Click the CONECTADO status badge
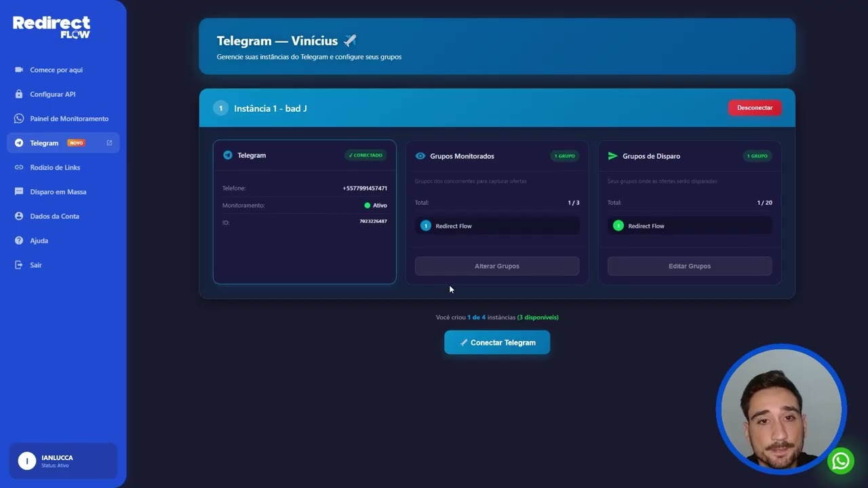The height and width of the screenshot is (488, 868). click(x=366, y=155)
